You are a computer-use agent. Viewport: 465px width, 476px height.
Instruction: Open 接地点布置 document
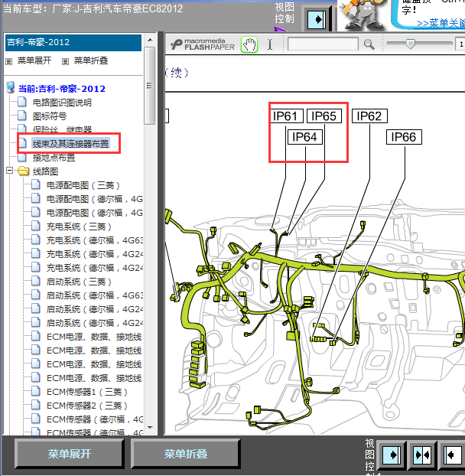click(54, 158)
